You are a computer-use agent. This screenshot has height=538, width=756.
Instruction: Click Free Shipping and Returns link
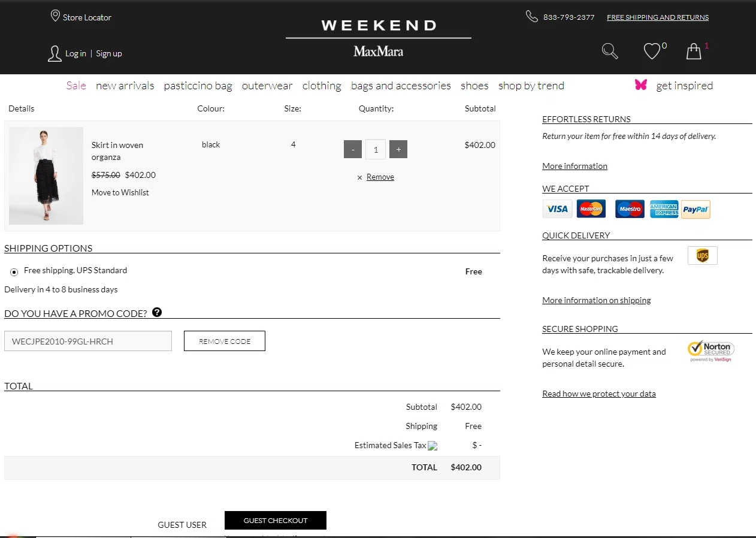click(658, 17)
